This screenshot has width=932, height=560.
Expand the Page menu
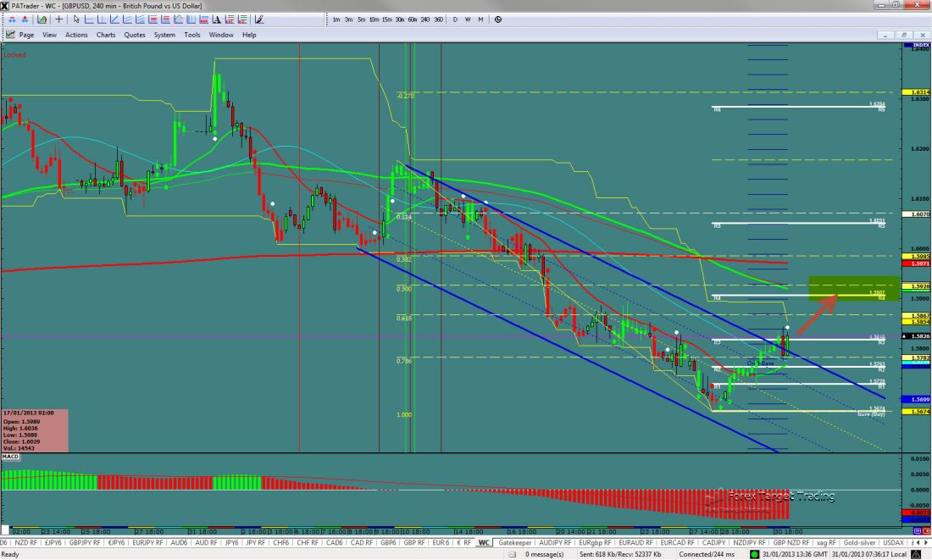click(x=26, y=35)
